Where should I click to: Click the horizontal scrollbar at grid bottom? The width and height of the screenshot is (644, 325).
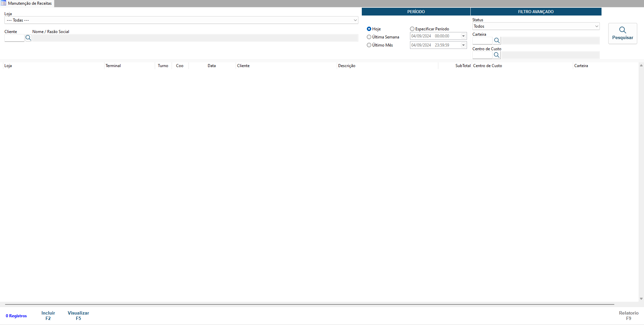click(x=310, y=304)
